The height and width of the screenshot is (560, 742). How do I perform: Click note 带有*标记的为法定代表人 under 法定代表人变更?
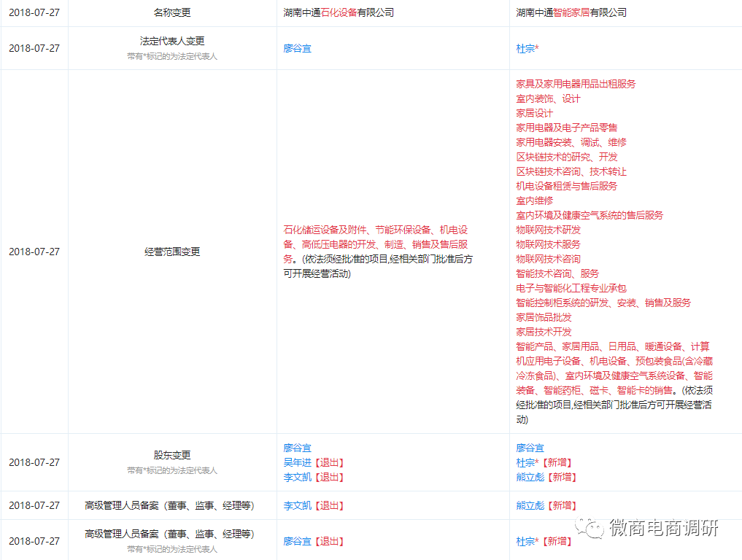coord(172,56)
